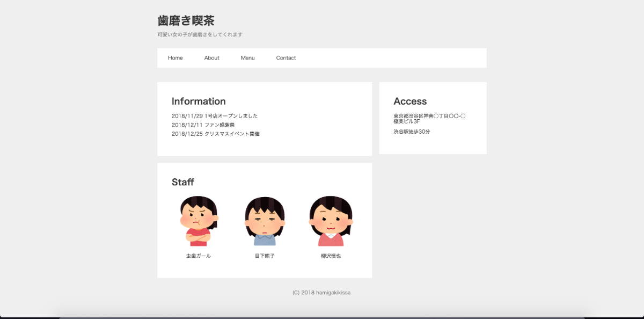Go to the About page
Screen dimensions: 644x319
211,58
